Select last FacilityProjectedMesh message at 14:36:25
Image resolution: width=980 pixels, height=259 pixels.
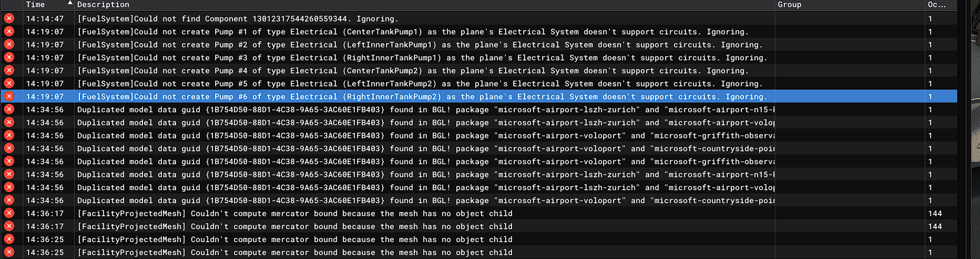pos(294,252)
